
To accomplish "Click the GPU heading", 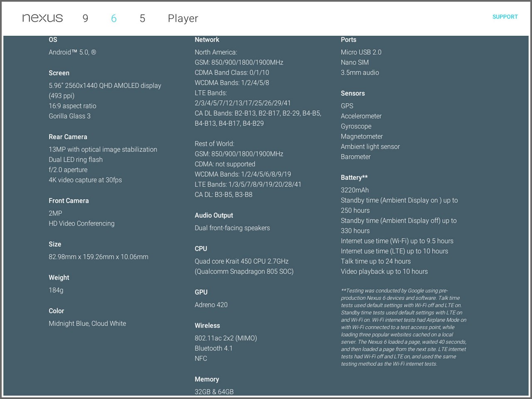I will [x=201, y=292].
